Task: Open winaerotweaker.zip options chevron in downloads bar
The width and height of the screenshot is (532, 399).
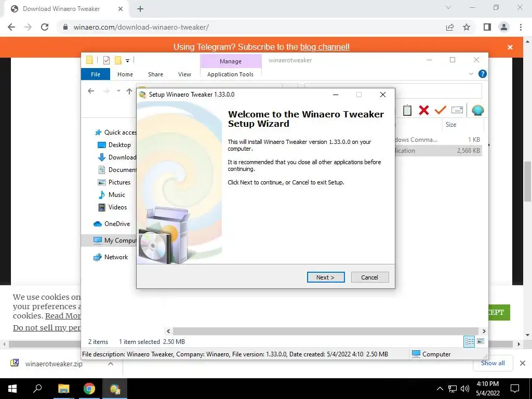Action: [x=111, y=364]
